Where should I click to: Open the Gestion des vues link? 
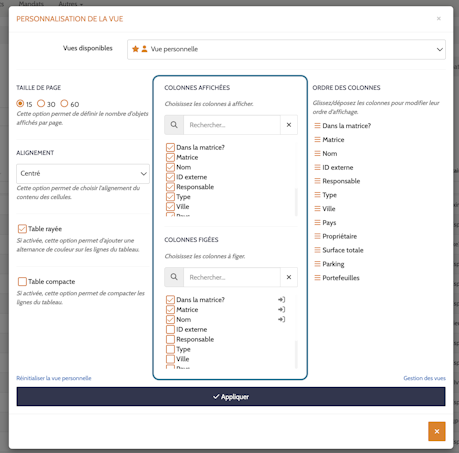click(x=424, y=378)
